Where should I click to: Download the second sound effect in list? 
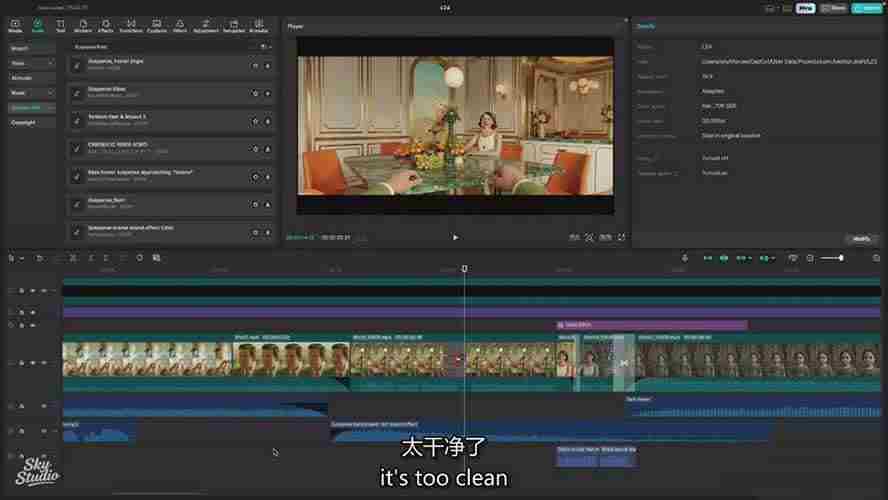point(268,93)
